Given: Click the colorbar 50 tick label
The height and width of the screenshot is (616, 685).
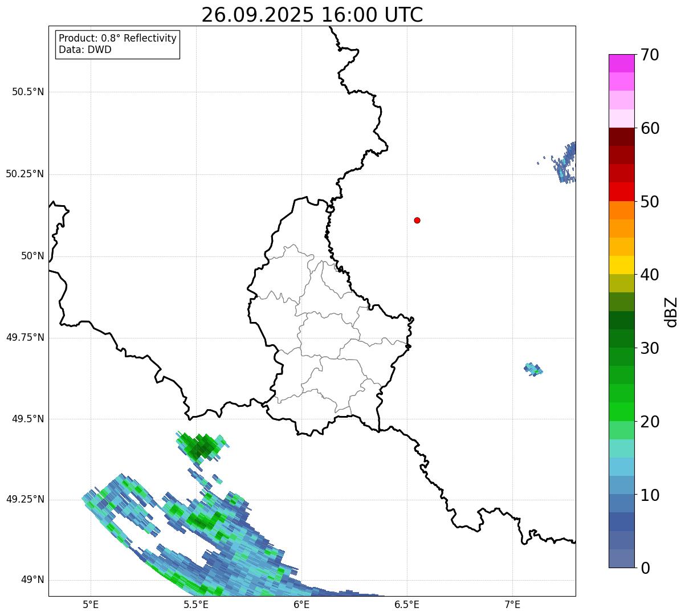Looking at the screenshot, I should coord(650,202).
